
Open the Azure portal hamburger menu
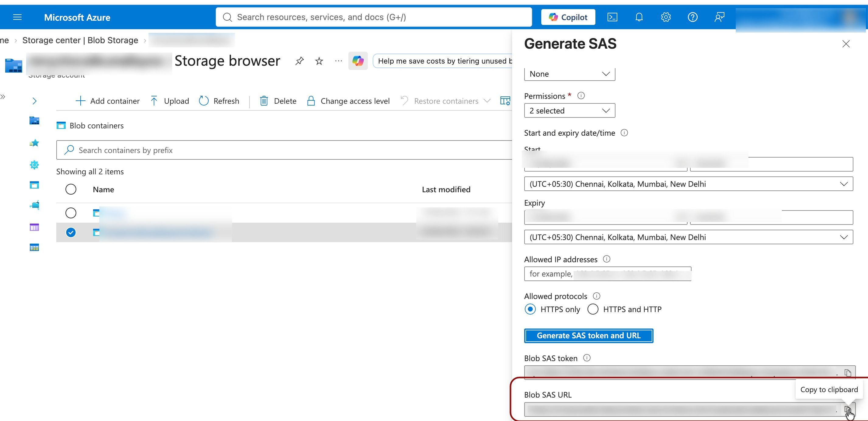tap(17, 17)
